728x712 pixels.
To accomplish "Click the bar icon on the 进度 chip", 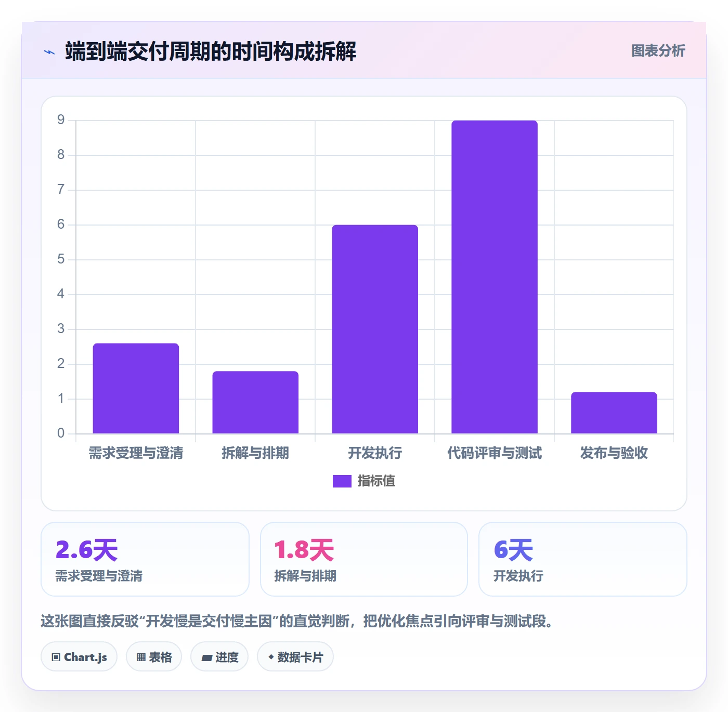I will (x=206, y=658).
